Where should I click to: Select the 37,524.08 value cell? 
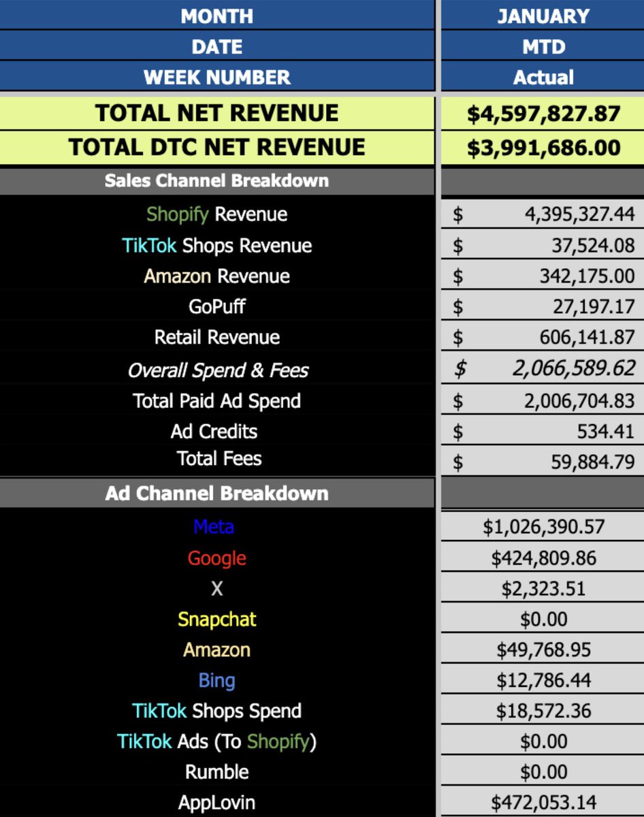click(543, 245)
